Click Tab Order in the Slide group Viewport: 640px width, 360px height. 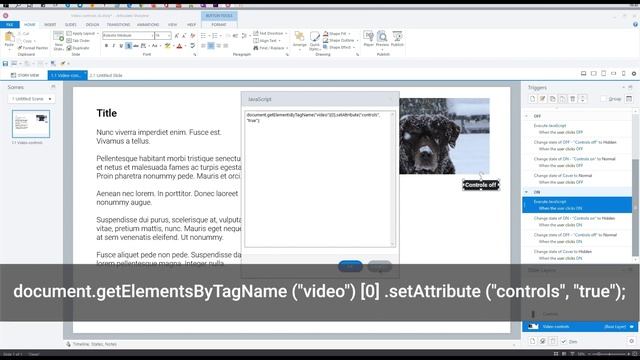pos(78,40)
